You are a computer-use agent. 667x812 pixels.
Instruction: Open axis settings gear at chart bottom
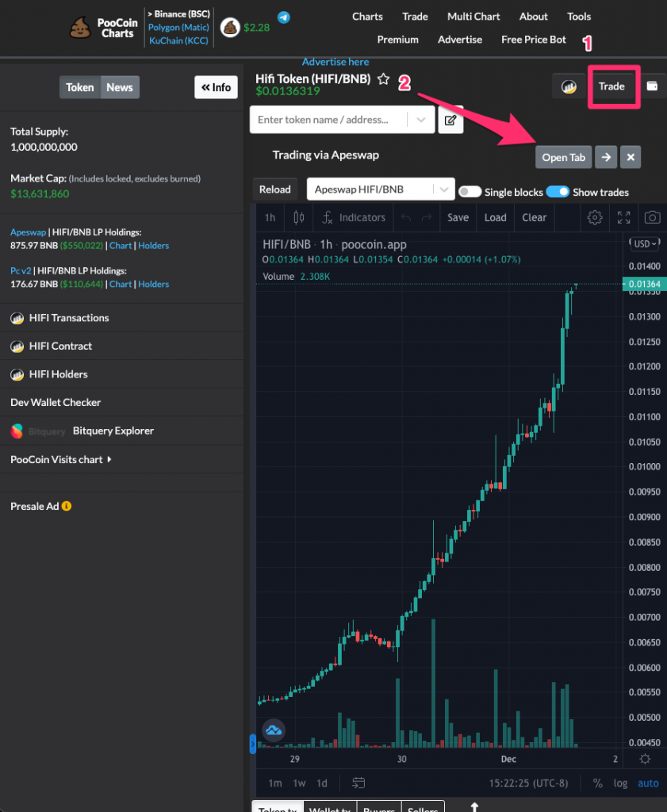(645, 759)
